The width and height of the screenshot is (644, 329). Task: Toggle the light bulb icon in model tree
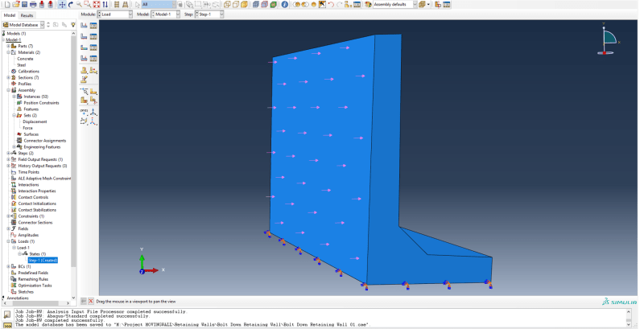[73, 25]
